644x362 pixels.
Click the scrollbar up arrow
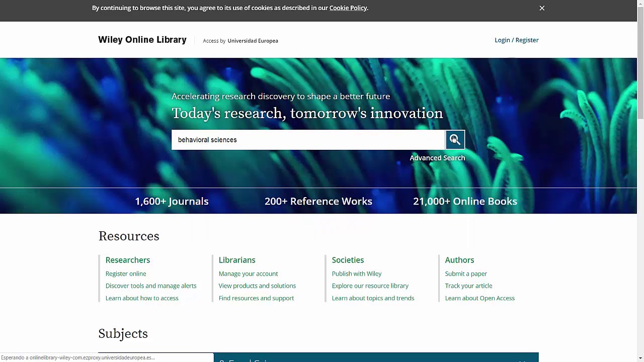click(640, 4)
